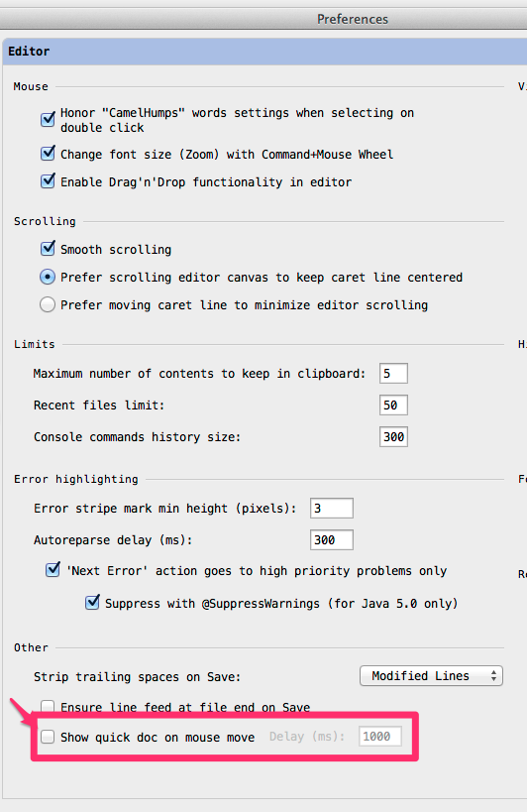Edit Console commands history size field
This screenshot has width=527, height=812.
[393, 436]
